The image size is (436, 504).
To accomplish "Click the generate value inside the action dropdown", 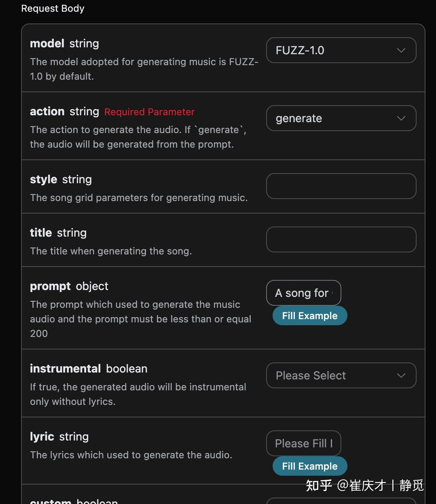I will [x=298, y=118].
